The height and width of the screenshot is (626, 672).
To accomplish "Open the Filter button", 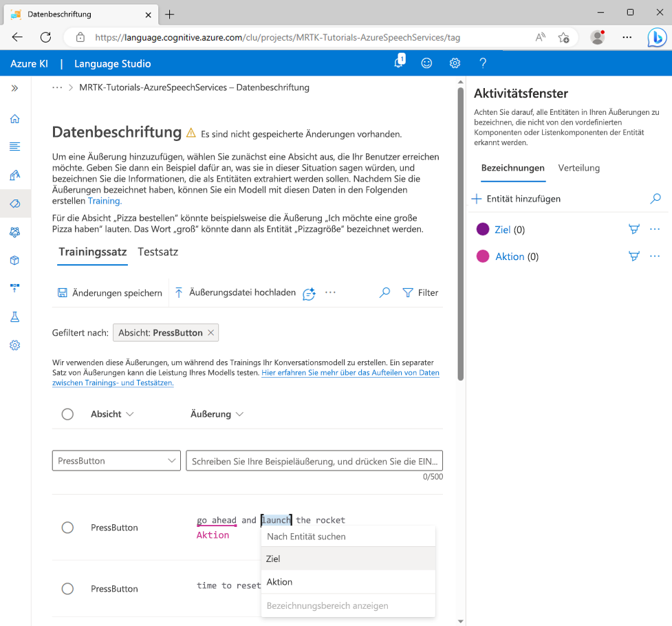I will pos(420,292).
